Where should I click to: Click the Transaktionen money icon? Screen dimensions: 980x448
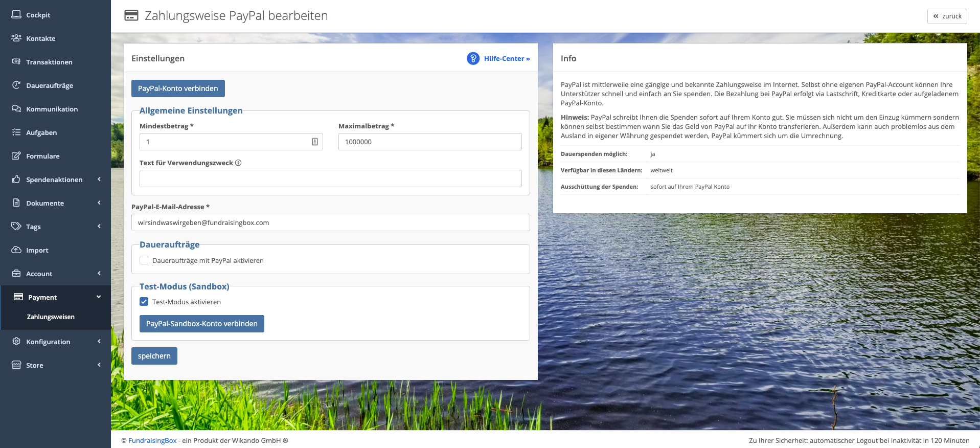16,61
